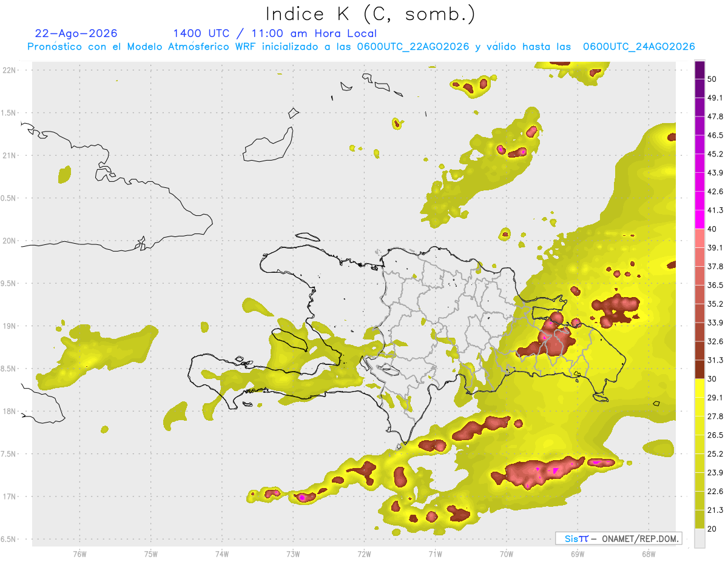Click the legend value "29.1"
Screen dimensions: 728x562
click(x=716, y=397)
